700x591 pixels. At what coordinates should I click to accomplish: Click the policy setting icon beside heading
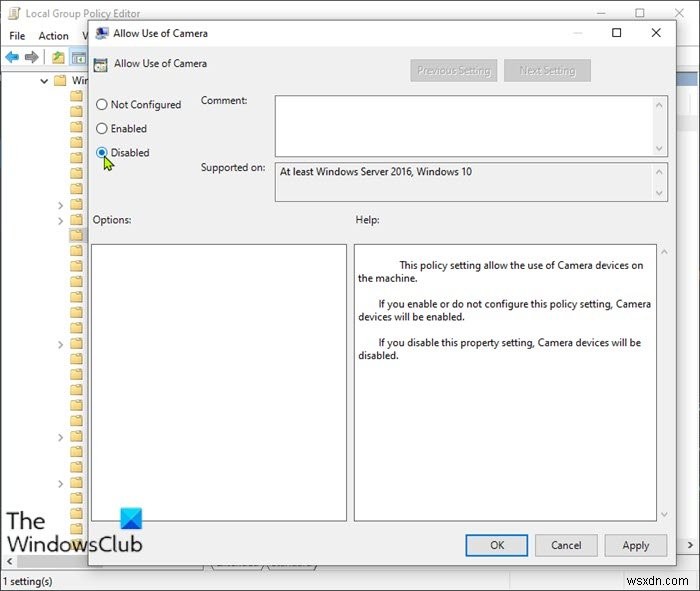coord(100,65)
